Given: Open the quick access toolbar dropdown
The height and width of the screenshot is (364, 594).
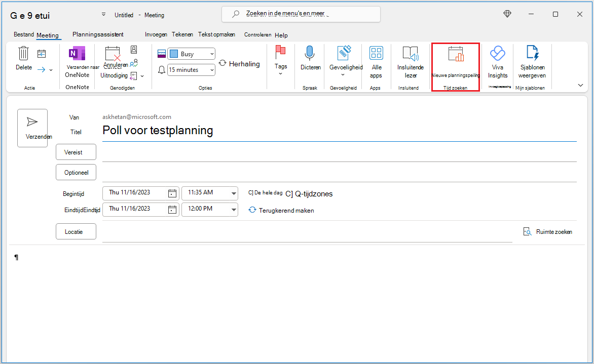Looking at the screenshot, I should point(103,14).
